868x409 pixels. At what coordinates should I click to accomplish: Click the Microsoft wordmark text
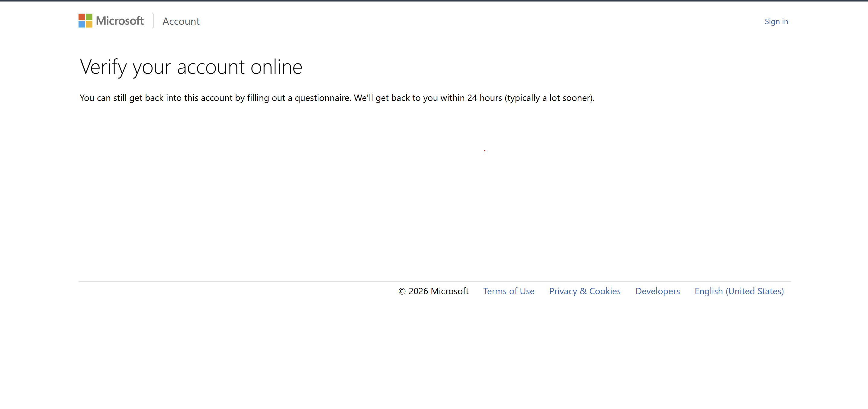coord(120,21)
